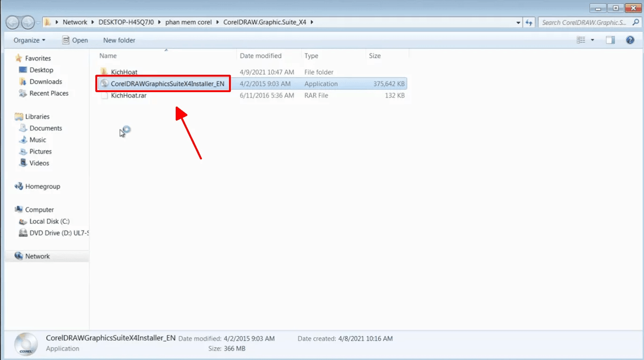644x360 pixels.
Task: Refresh the folder view
Action: click(529, 22)
